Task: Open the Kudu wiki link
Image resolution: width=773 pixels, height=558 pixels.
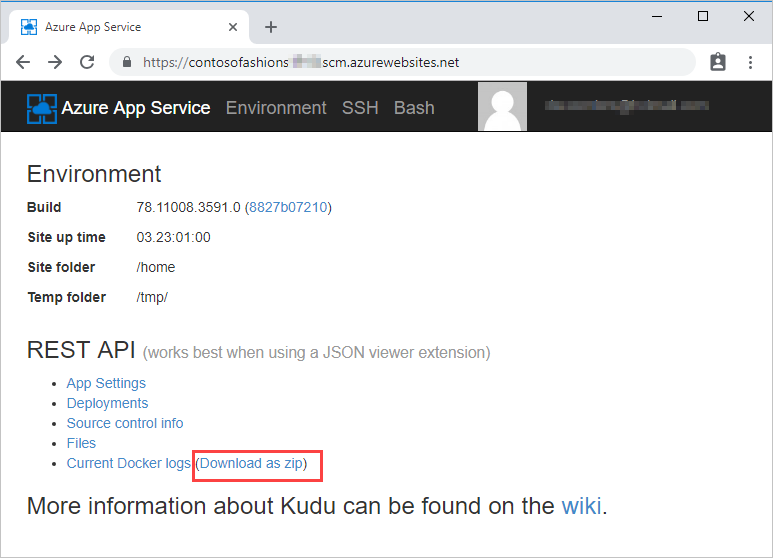Action: click(581, 506)
